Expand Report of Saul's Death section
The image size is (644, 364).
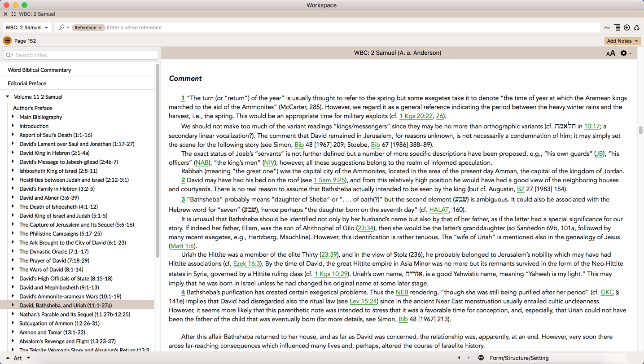(13, 135)
